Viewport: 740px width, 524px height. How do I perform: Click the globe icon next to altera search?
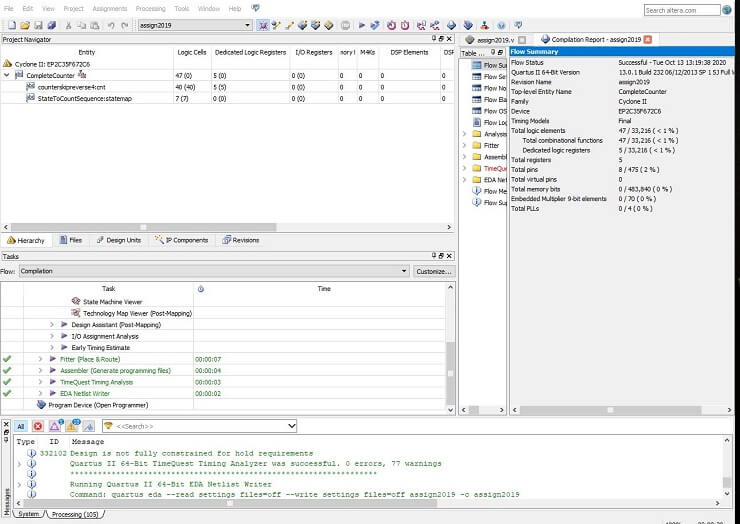tap(727, 9)
